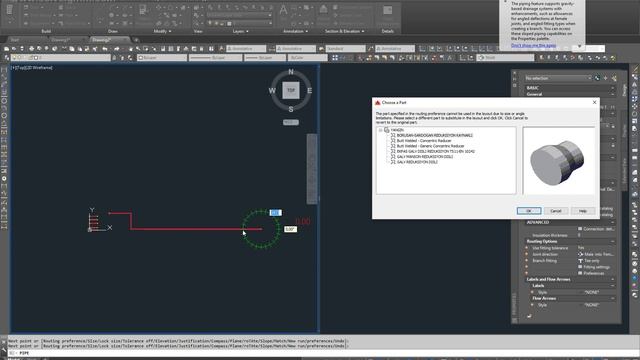
Task: Open the WCS dropdown below the ViewCube
Action: [x=291, y=122]
